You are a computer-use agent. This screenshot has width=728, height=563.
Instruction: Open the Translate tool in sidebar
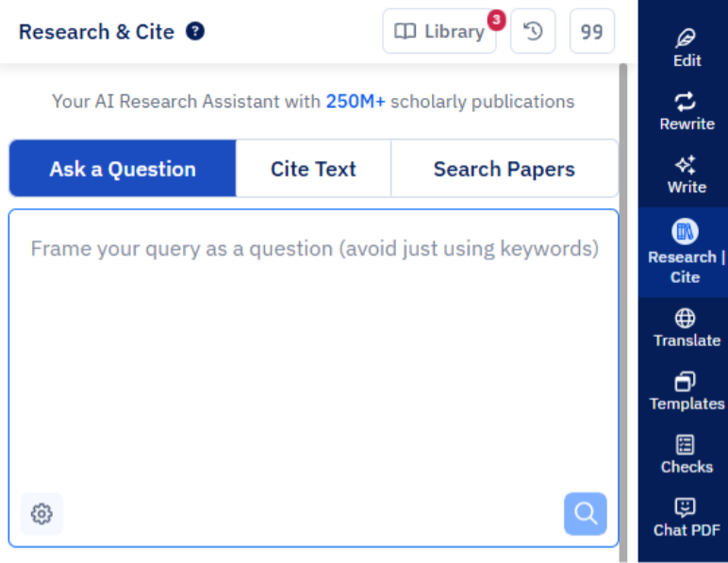[x=687, y=327]
